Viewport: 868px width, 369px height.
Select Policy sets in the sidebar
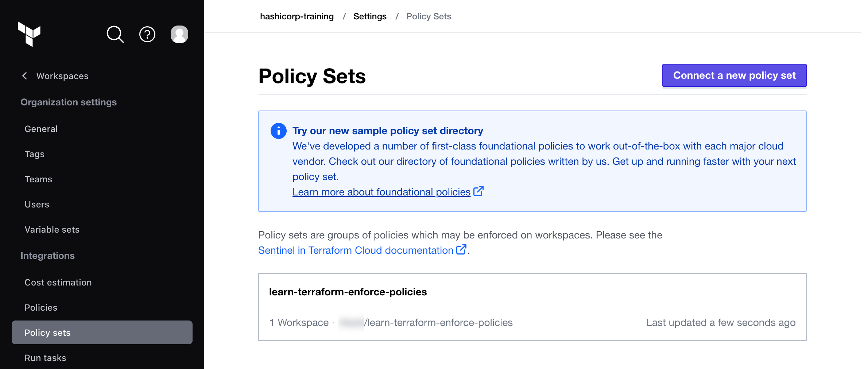click(x=48, y=332)
